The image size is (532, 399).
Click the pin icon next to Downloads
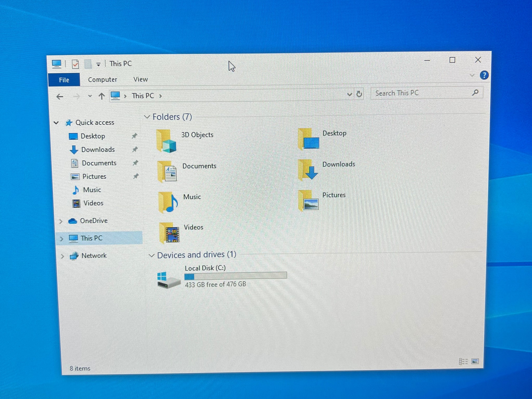click(x=135, y=149)
